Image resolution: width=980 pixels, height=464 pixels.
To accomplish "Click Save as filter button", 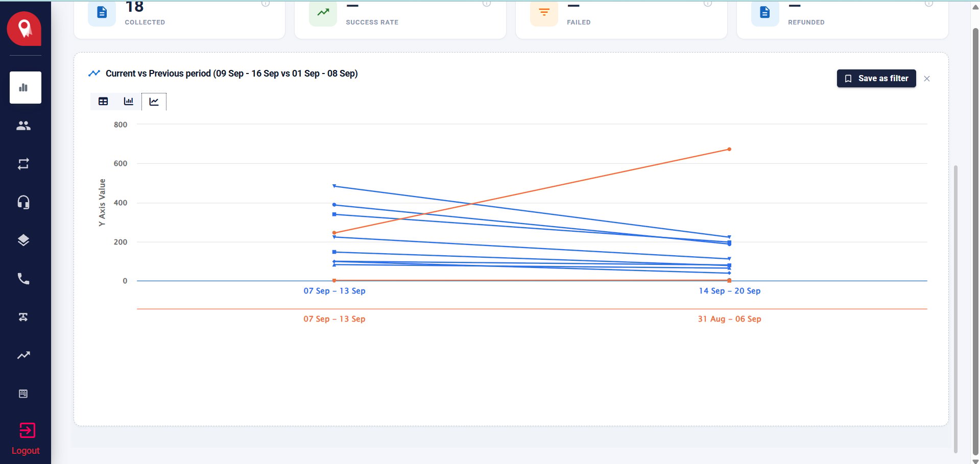I will [876, 79].
